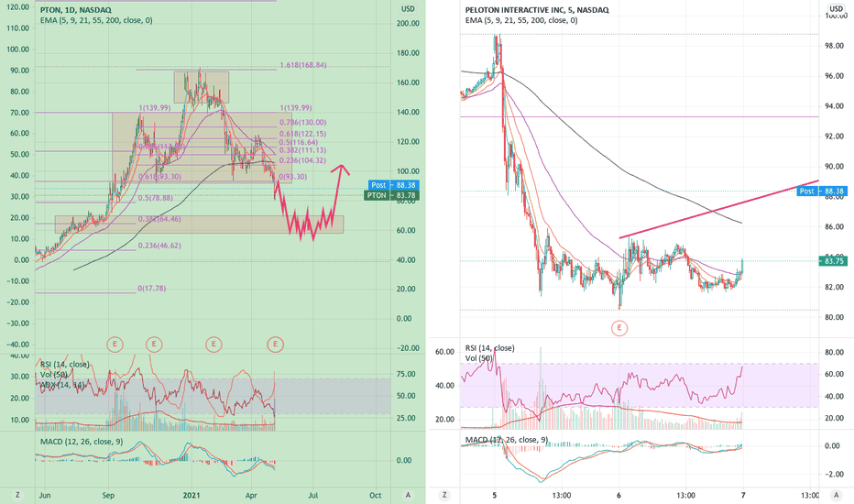The width and height of the screenshot is (854, 504).
Task: Open timezone menu (Z) on PTON daily chart
Action: (x=18, y=495)
